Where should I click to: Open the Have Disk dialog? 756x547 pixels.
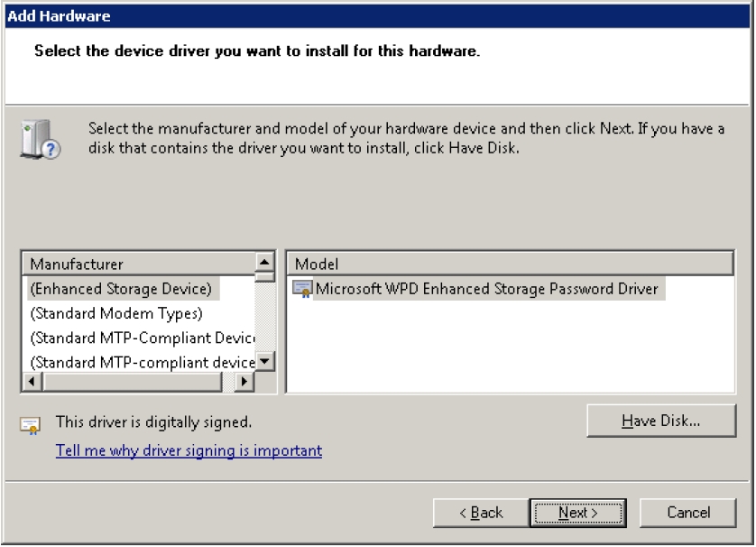(661, 421)
